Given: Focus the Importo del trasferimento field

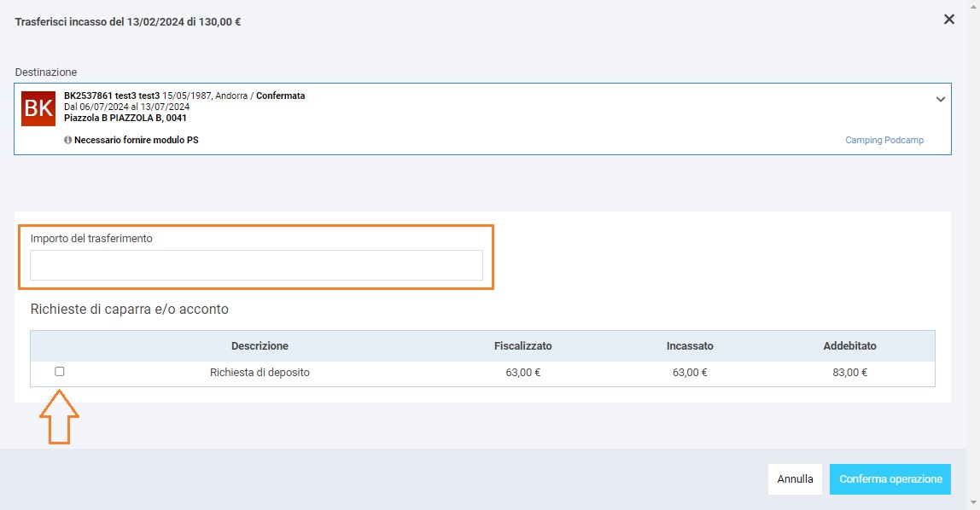Looking at the screenshot, I should [x=256, y=265].
